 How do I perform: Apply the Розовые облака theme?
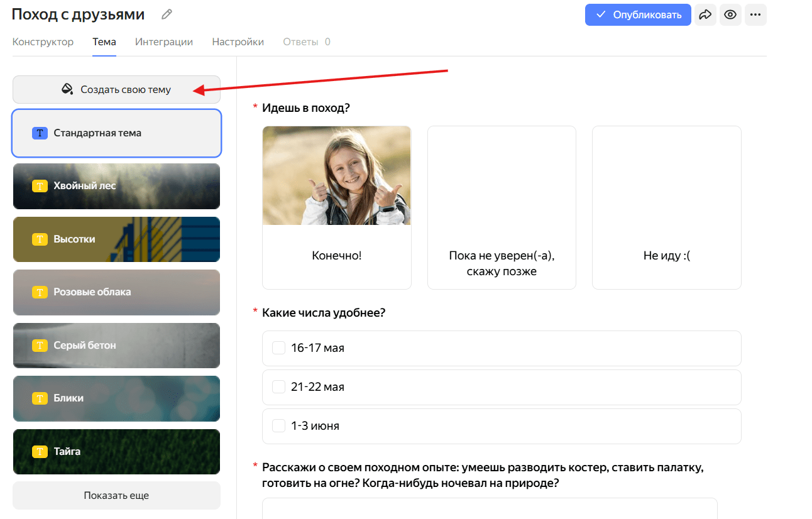116,292
